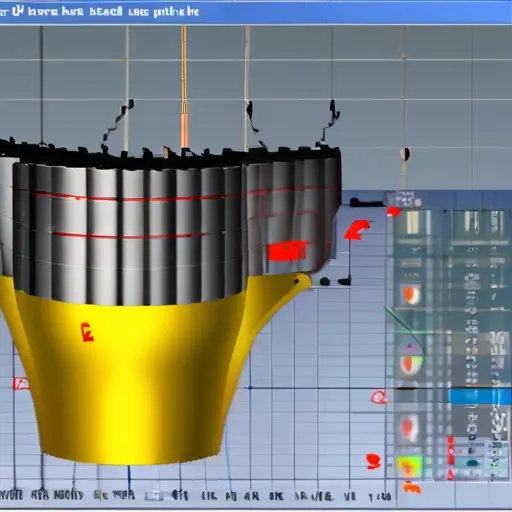This screenshot has height=512, width=512.
Task: Click the red curved arrow marker
Action: pos(357,230)
